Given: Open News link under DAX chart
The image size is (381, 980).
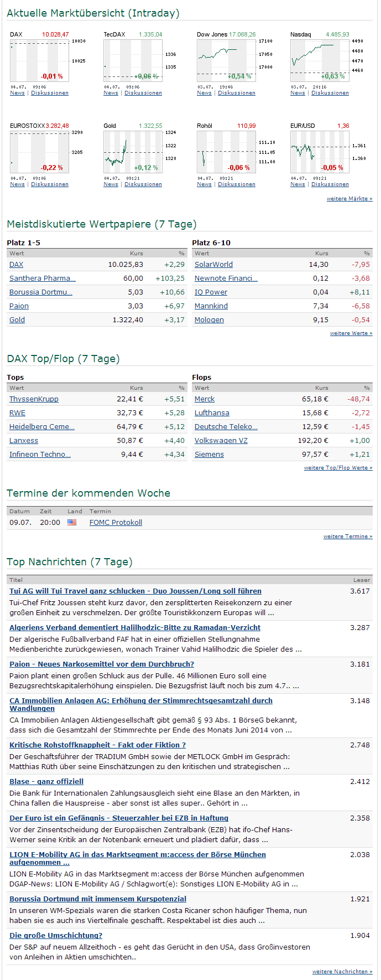Looking at the screenshot, I should click(17, 93).
